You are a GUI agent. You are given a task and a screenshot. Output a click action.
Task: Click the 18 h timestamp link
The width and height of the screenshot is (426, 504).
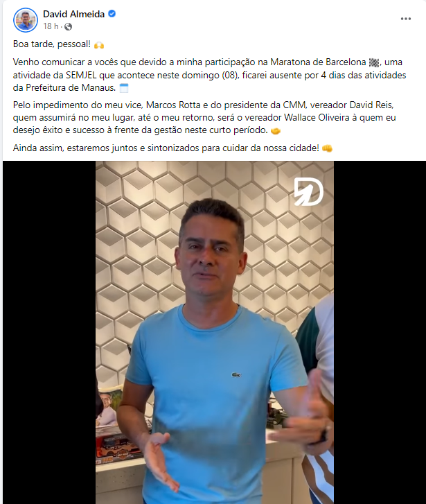[51, 26]
